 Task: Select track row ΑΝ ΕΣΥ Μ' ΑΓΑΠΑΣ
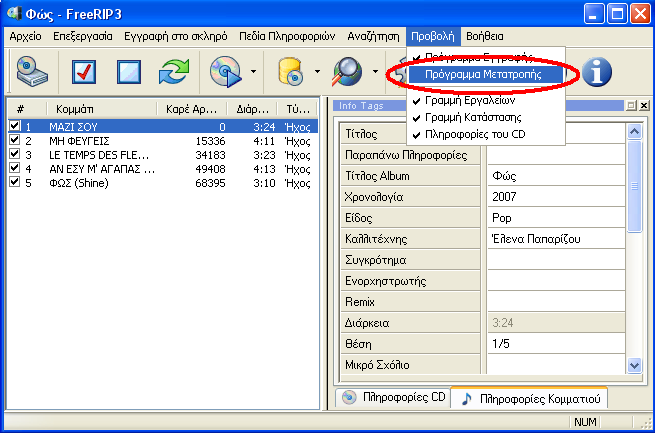(x=163, y=169)
